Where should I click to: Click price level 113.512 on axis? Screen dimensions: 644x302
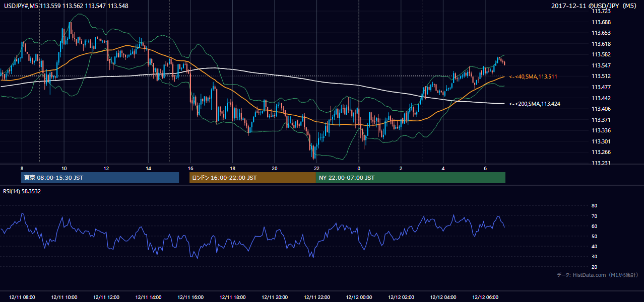click(601, 77)
